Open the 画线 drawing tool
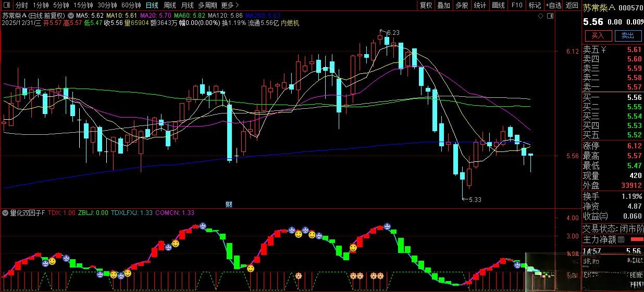 point(499,5)
